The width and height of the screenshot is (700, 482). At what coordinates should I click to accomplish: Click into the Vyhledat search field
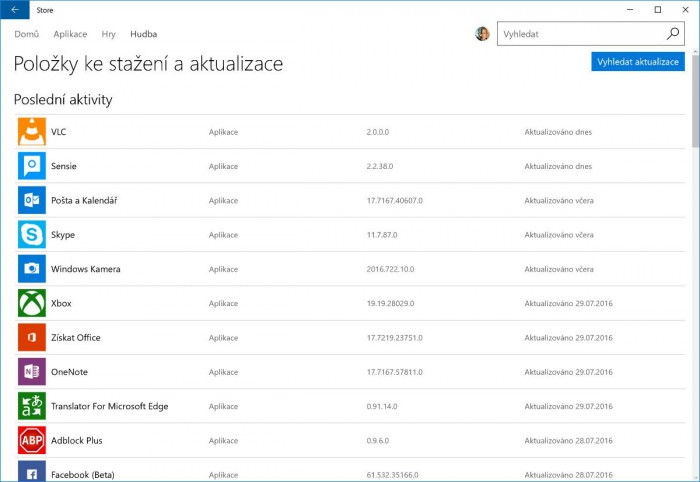(580, 34)
